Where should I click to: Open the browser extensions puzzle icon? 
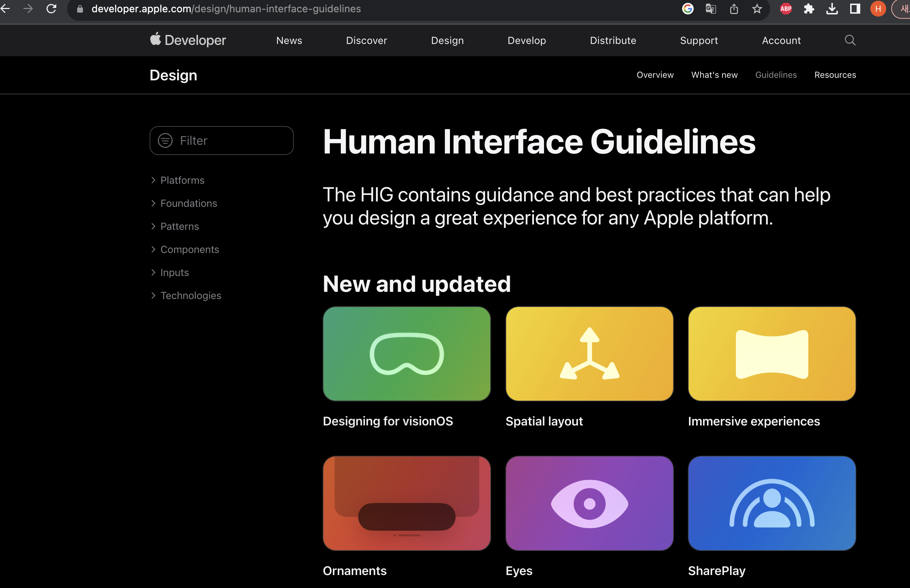pos(809,8)
